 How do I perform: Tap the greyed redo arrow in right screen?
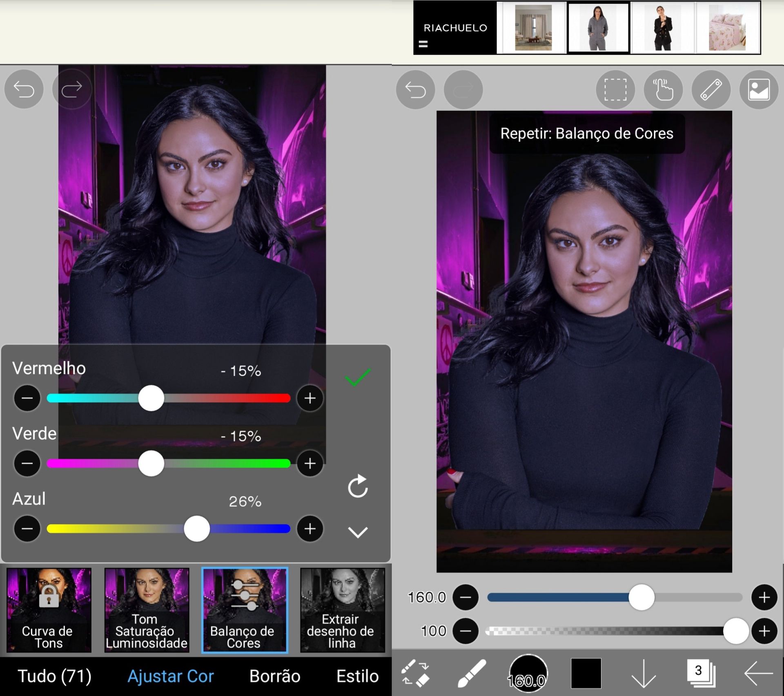(463, 89)
